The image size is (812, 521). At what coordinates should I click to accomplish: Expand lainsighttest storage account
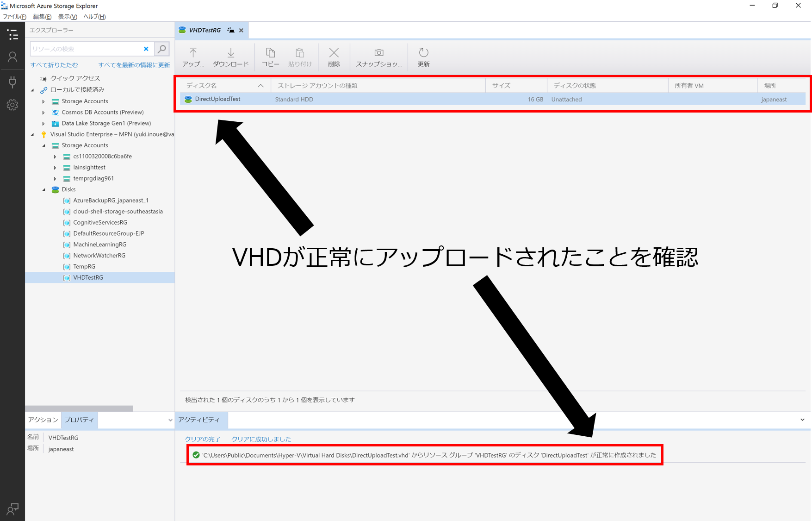coord(55,168)
